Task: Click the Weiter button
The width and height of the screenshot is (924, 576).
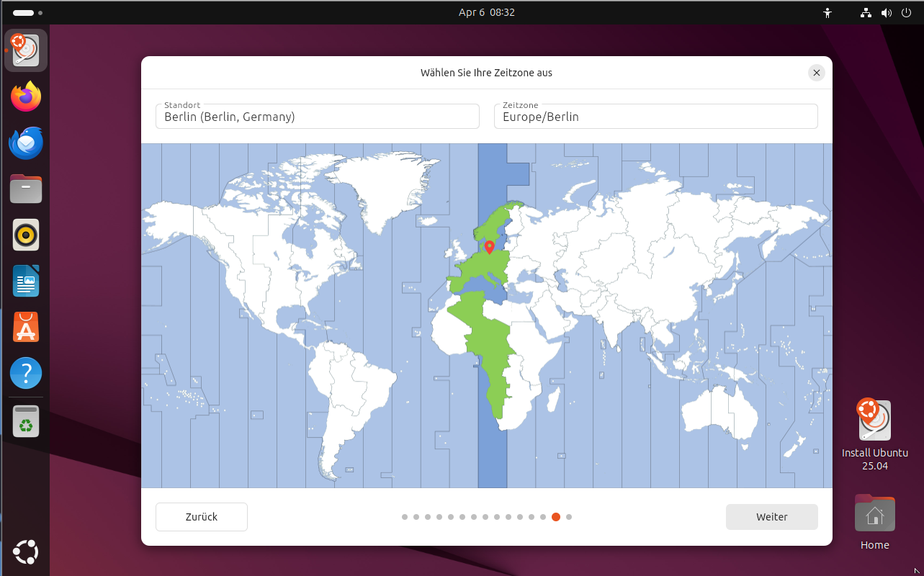Action: click(771, 517)
